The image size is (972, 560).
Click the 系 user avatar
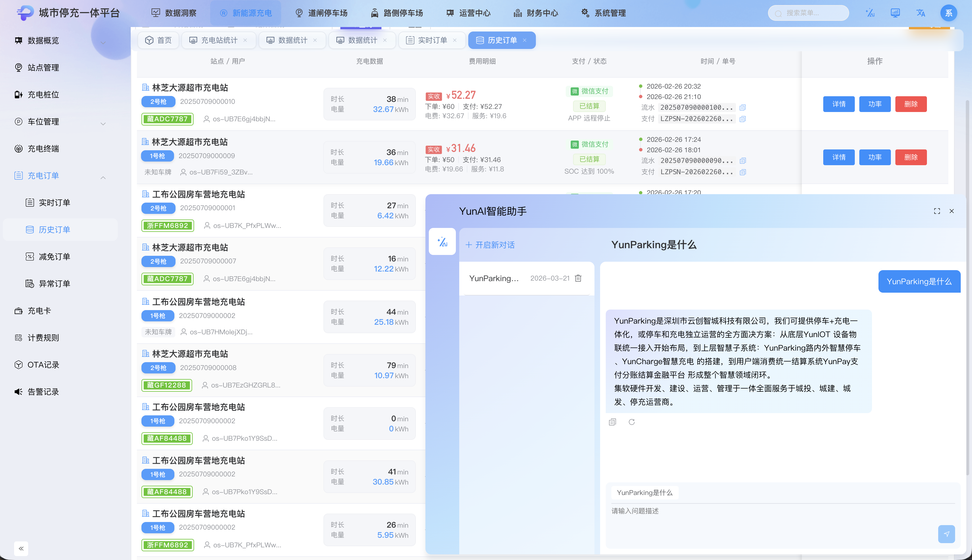[949, 13]
